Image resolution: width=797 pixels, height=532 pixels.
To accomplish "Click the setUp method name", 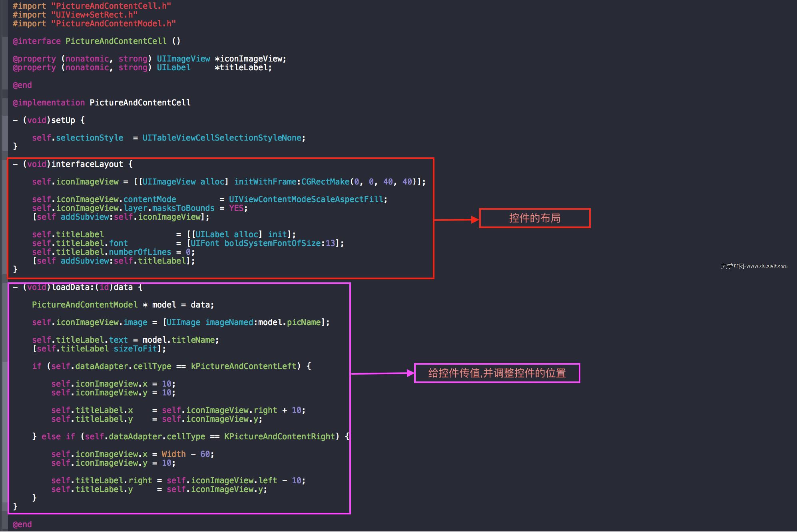I will pos(63,120).
